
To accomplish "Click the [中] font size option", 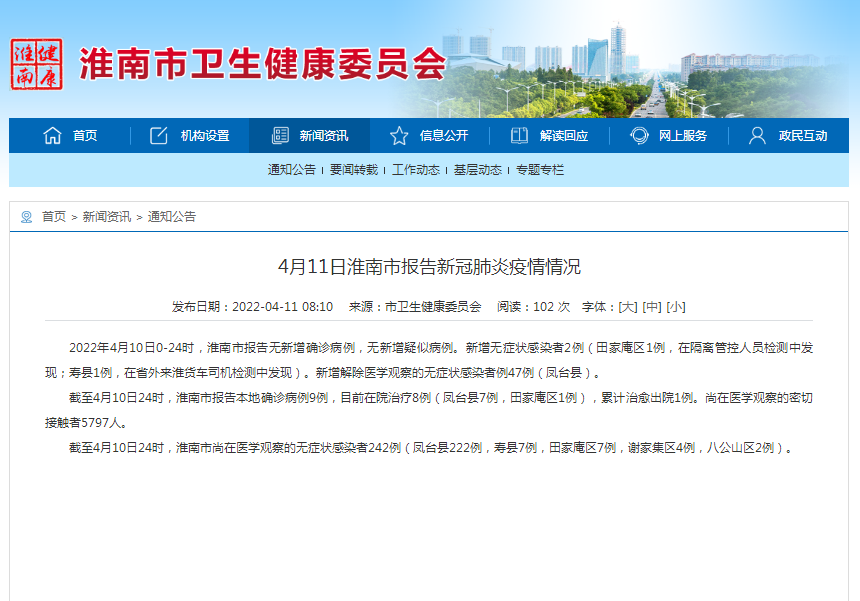I will click(653, 306).
